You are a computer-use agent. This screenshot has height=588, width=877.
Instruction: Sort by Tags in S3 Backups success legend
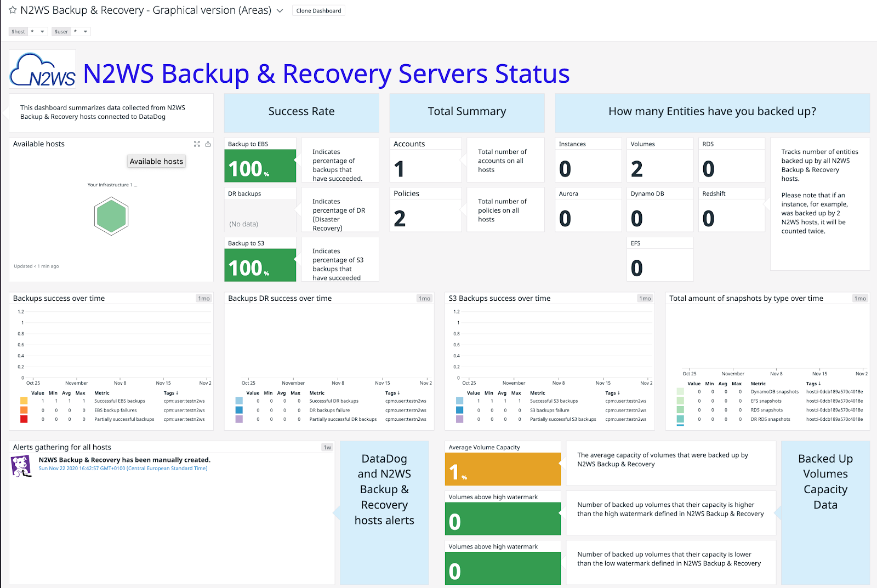pos(613,393)
